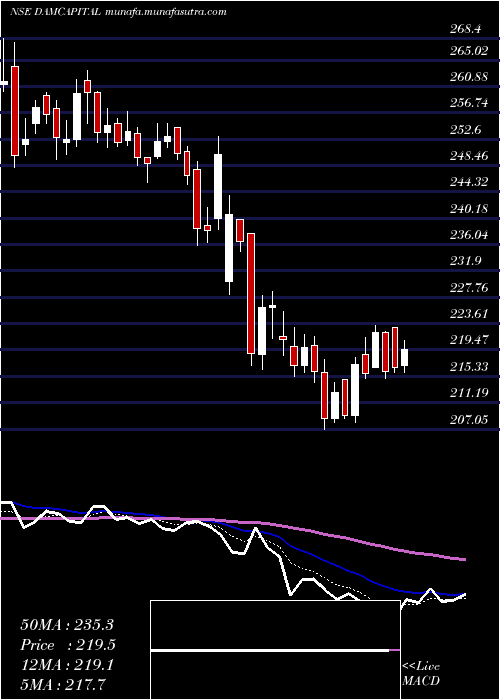Click the 265.02 price axis label
The height and width of the screenshot is (700, 500).
pyautogui.click(x=468, y=50)
